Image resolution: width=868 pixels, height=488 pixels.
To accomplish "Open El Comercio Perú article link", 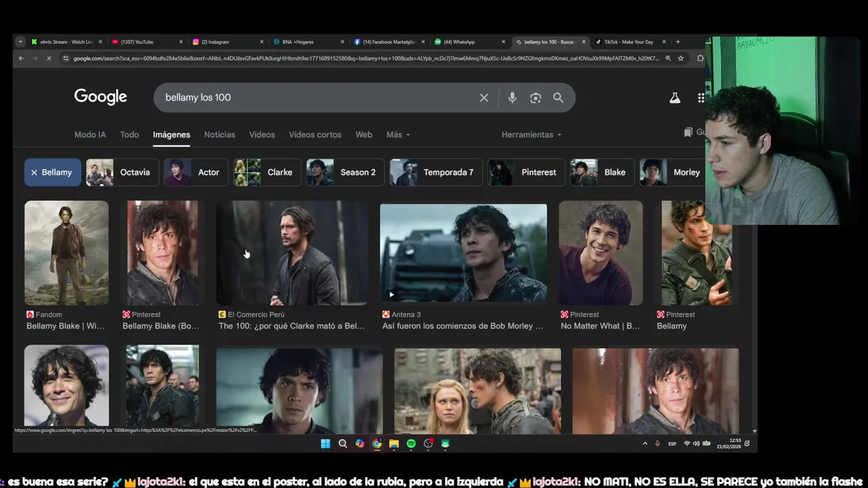I will (x=292, y=326).
